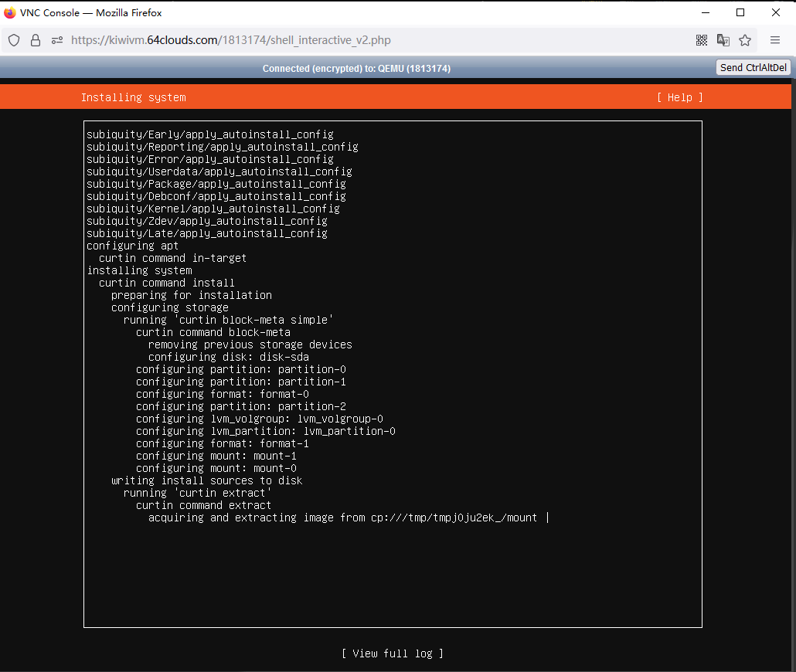Click the 'running curtin extract' log line

pyautogui.click(x=197, y=493)
